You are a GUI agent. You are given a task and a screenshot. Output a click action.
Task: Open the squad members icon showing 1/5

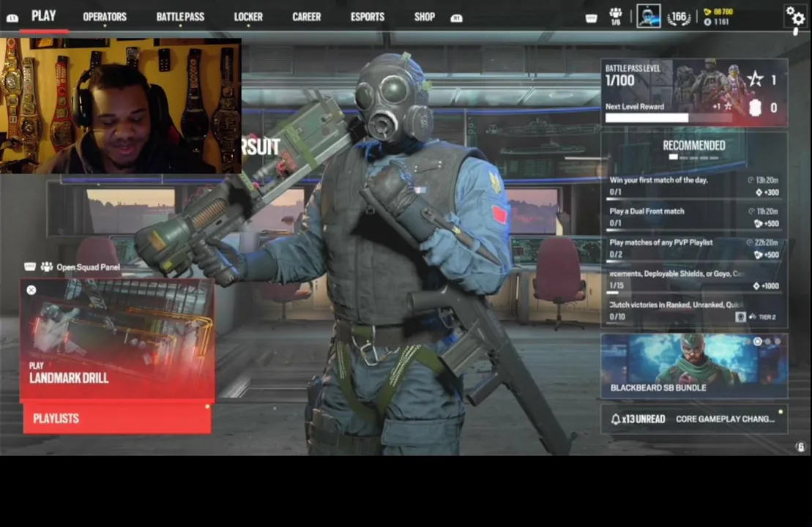click(615, 16)
